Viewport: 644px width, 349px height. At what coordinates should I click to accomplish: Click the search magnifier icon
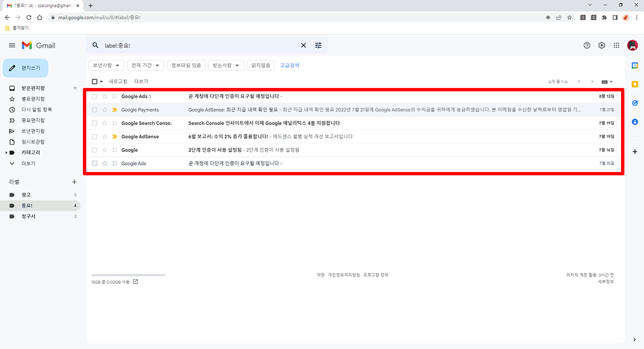95,45
